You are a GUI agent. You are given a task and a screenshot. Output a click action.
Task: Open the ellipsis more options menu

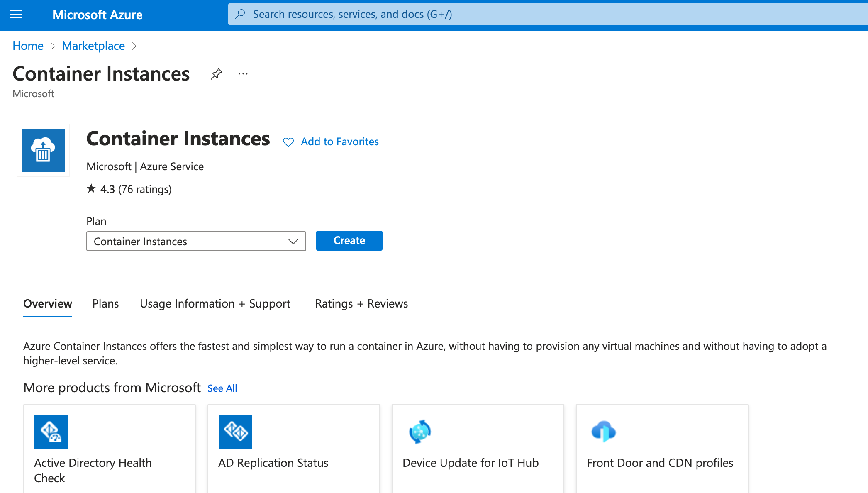click(243, 74)
